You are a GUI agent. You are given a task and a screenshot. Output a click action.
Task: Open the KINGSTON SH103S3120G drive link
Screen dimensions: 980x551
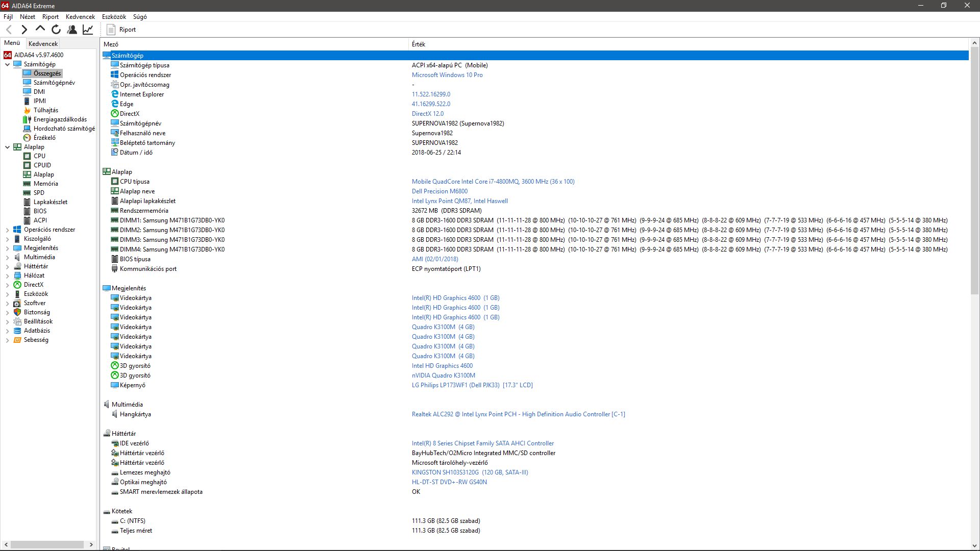(470, 472)
